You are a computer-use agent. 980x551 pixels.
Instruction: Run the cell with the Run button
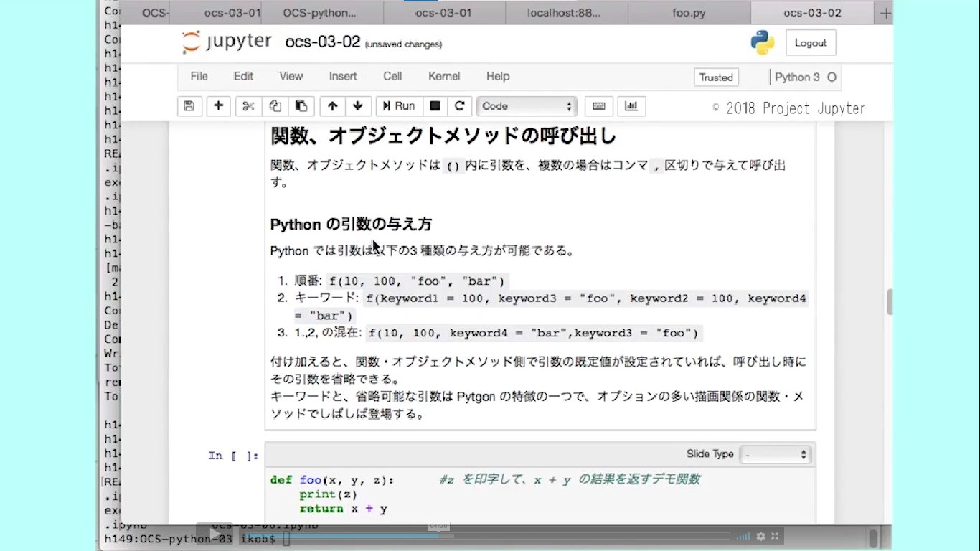pyautogui.click(x=398, y=105)
